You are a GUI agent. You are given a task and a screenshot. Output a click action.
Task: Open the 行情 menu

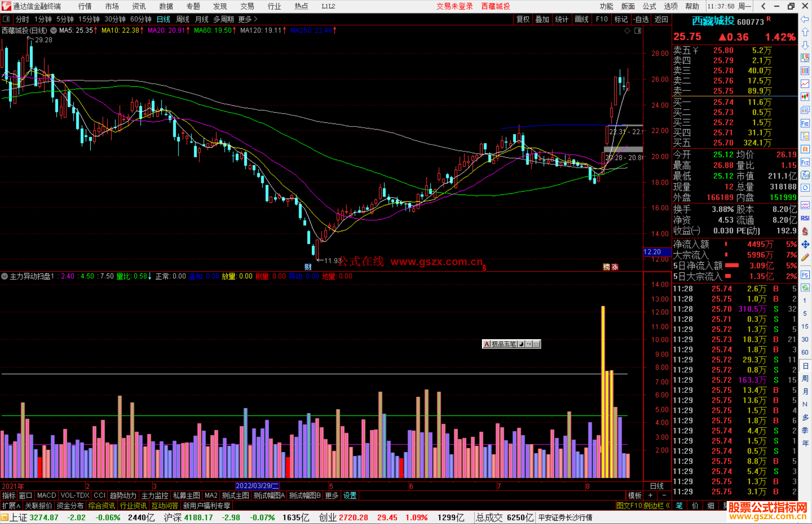point(85,6)
